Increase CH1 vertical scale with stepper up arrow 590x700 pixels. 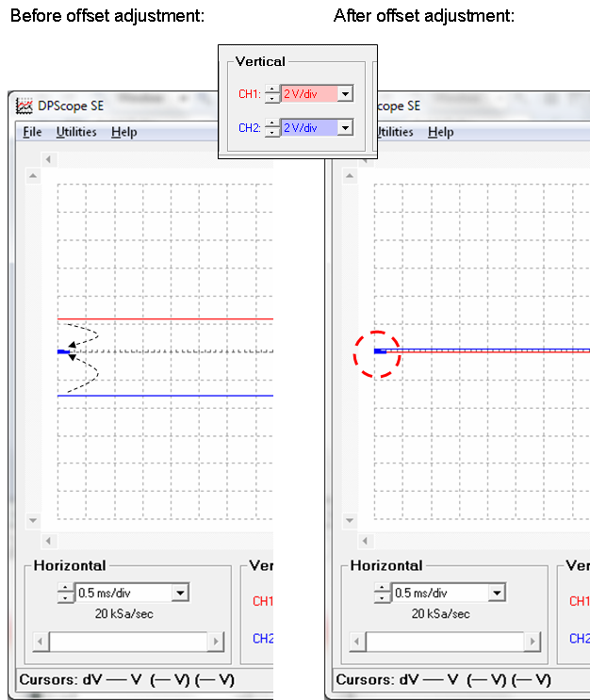click(272, 90)
